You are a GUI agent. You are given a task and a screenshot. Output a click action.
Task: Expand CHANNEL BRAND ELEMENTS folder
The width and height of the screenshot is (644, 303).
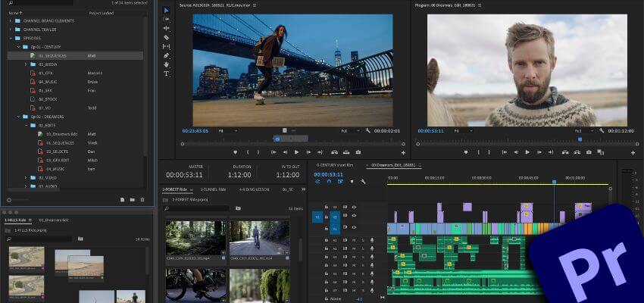click(x=11, y=20)
